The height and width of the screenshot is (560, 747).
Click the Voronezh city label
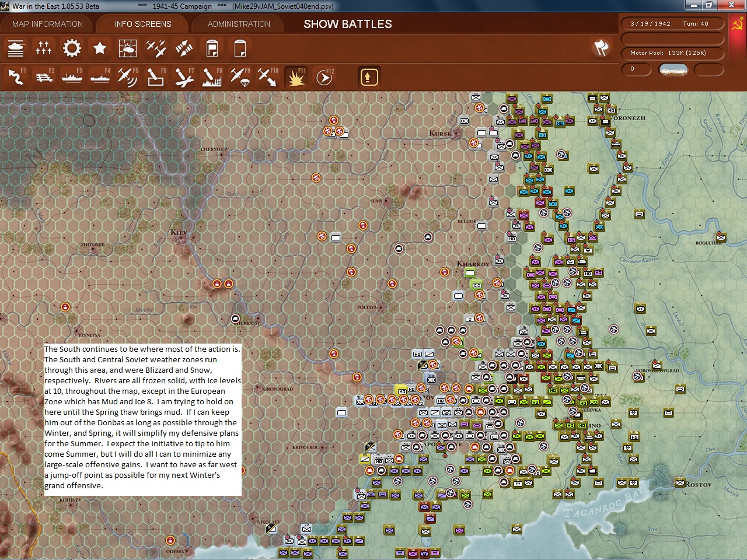pyautogui.click(x=628, y=118)
